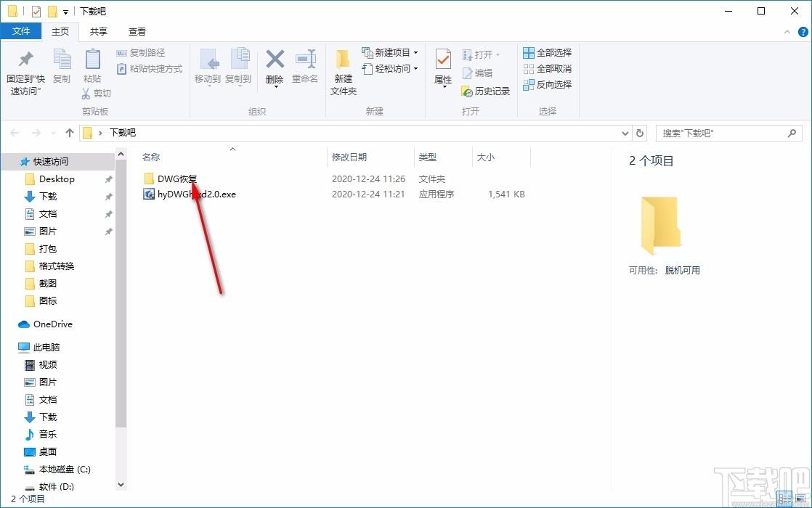Screen dimensions: 812x508
Task: Switch to Share (共享) tab
Action: 98,31
